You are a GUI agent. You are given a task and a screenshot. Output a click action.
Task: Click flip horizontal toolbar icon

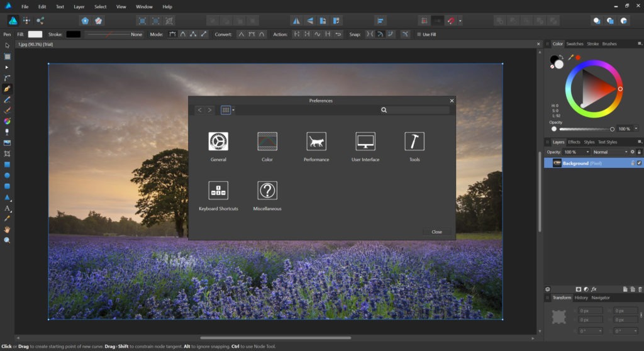click(x=296, y=21)
